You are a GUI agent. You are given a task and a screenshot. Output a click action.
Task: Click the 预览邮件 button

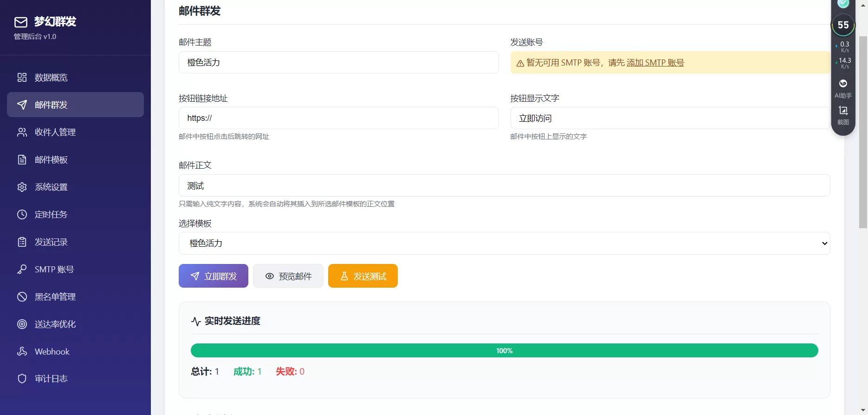click(x=288, y=276)
